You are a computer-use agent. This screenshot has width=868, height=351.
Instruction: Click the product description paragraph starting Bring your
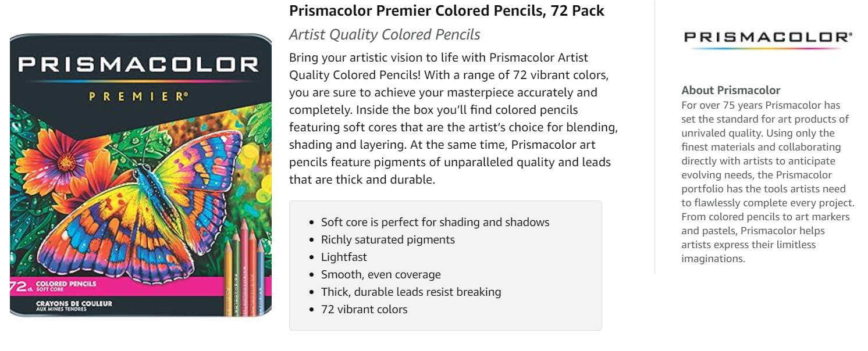click(453, 119)
